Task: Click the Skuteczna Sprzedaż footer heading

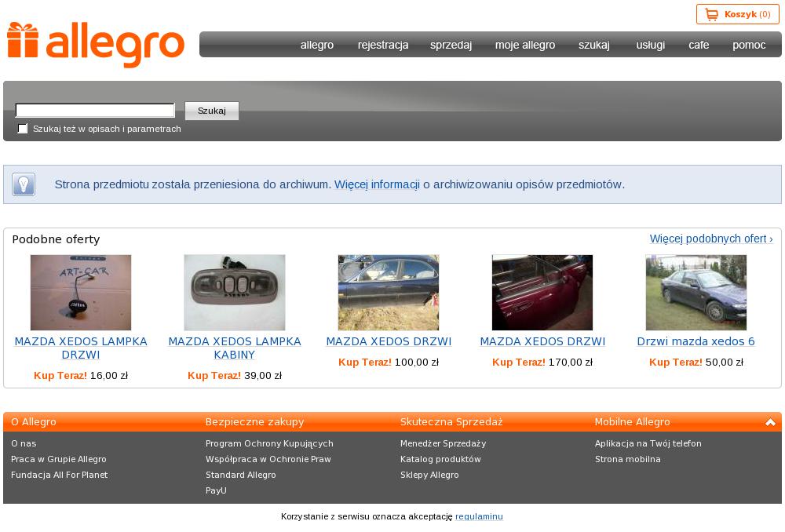Action: (x=451, y=422)
